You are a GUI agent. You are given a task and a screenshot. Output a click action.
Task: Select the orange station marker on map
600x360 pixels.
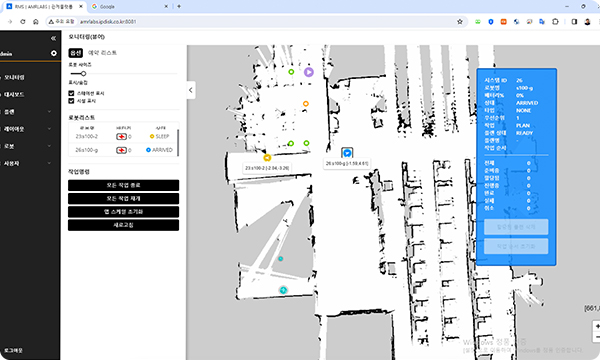(x=305, y=104)
